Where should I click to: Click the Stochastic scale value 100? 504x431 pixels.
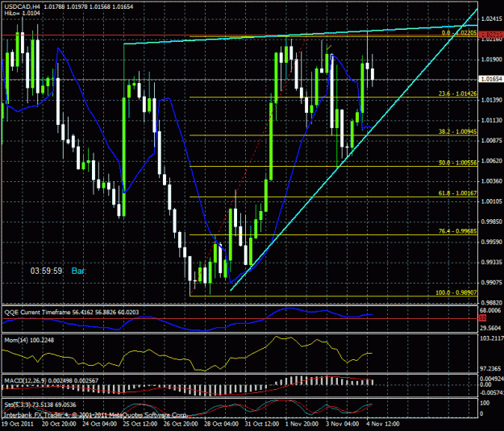tap(485, 403)
